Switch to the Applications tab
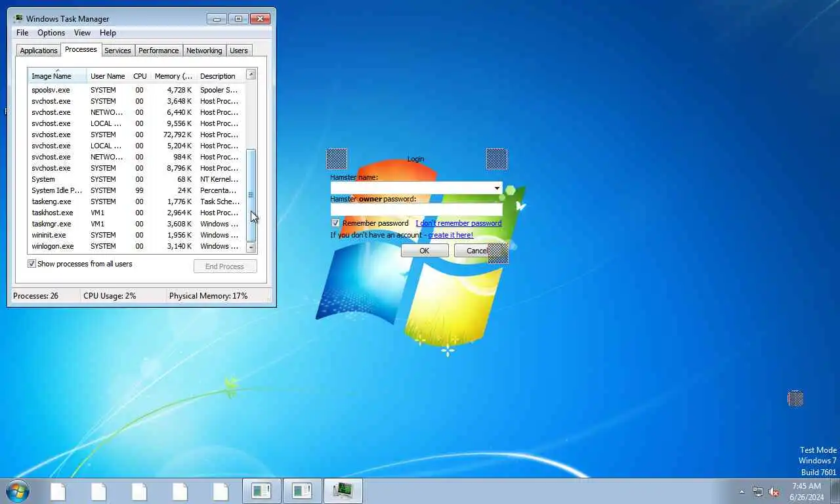The width and height of the screenshot is (840, 504). [39, 51]
